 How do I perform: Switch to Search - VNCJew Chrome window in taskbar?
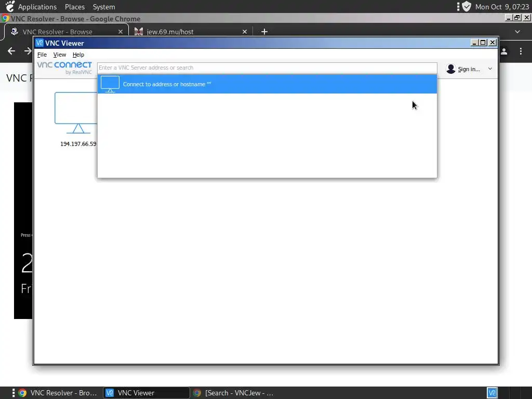point(233,393)
